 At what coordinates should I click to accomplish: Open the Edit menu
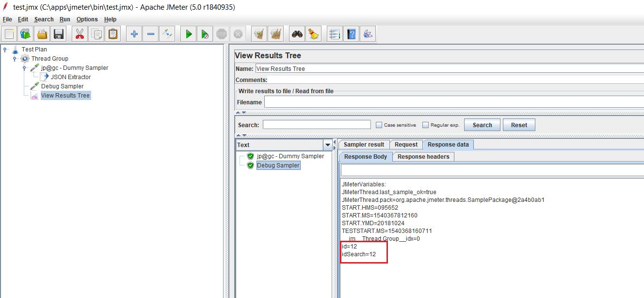(23, 19)
